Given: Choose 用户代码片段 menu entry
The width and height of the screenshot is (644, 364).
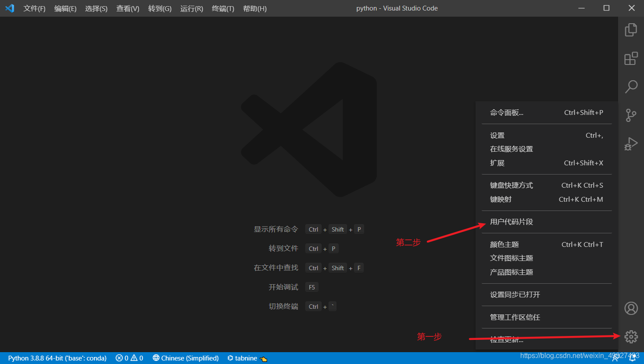Looking at the screenshot, I should (547, 222).
